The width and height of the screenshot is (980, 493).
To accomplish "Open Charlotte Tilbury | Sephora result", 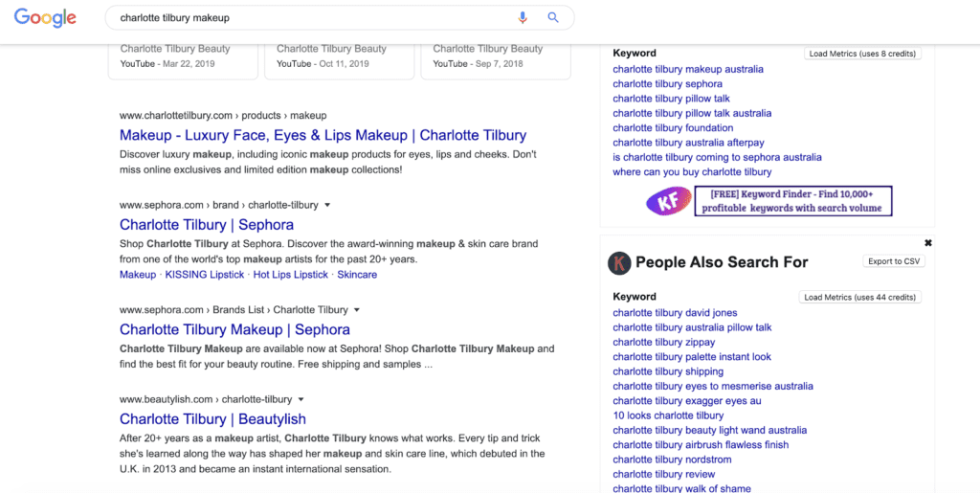I will (x=207, y=224).
